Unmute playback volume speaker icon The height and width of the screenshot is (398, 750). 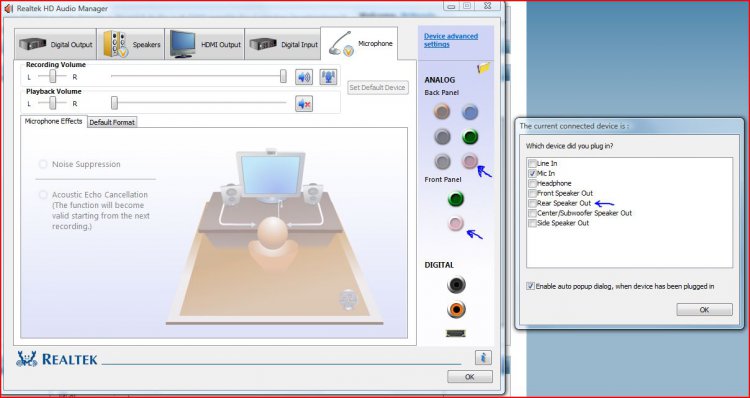point(304,103)
